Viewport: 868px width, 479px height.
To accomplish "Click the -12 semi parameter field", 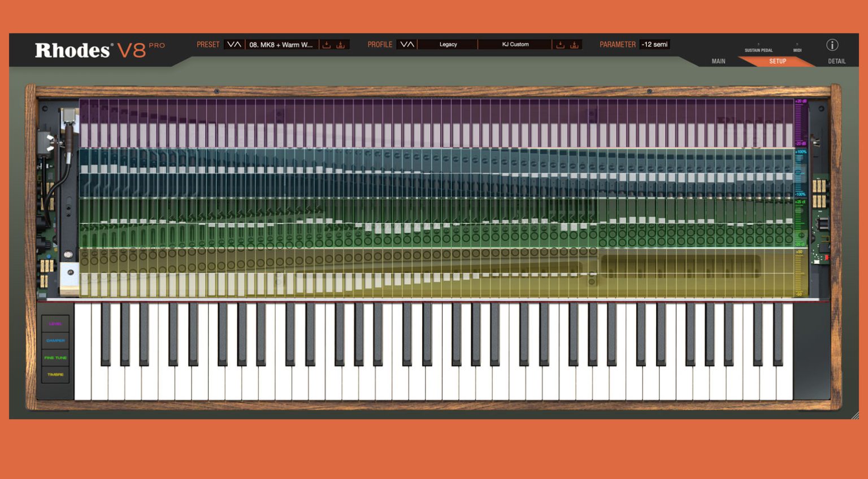I will 654,44.
